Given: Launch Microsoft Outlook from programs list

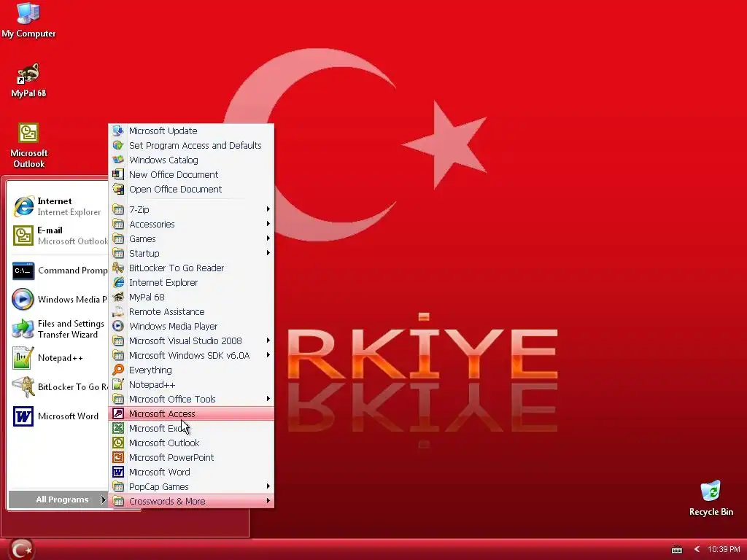Looking at the screenshot, I should tap(191, 443).
